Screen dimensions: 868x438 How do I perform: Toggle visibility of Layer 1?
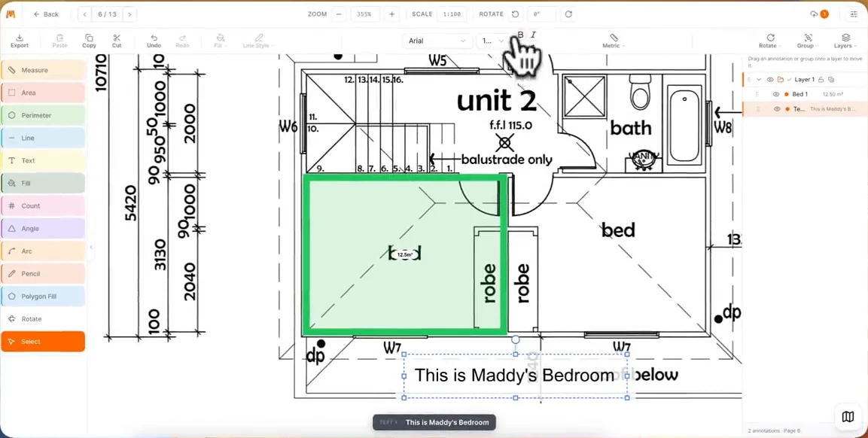769,80
